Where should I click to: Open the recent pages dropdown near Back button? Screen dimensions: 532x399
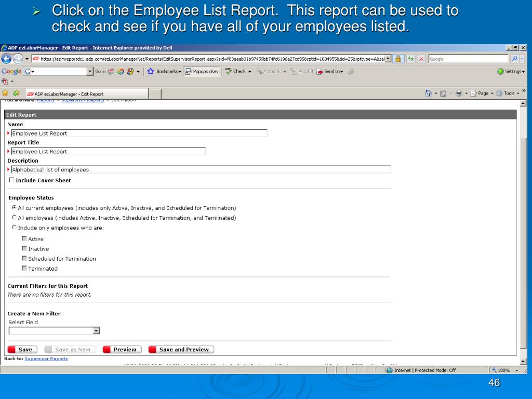tap(27, 59)
